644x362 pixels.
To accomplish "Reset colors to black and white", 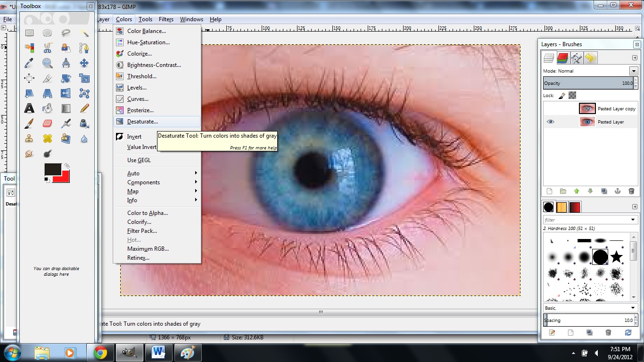I will (47, 180).
